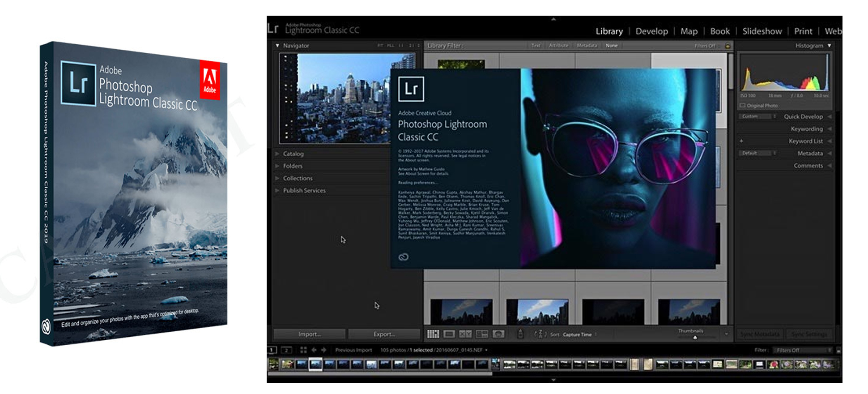Image resolution: width=868 pixels, height=394 pixels.
Task: Set Navigator zoom to 1:1
Action: tap(401, 46)
